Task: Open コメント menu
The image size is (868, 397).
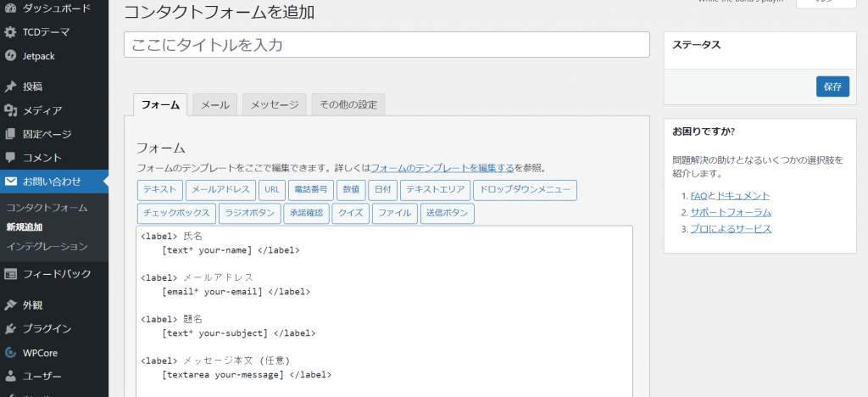Action: pyautogui.click(x=42, y=158)
